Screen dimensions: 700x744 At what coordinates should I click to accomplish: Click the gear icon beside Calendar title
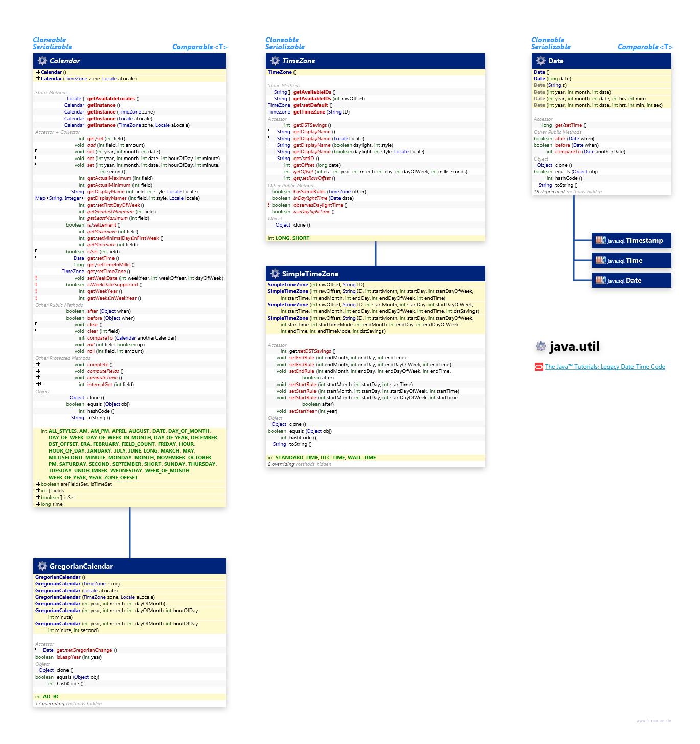42,61
